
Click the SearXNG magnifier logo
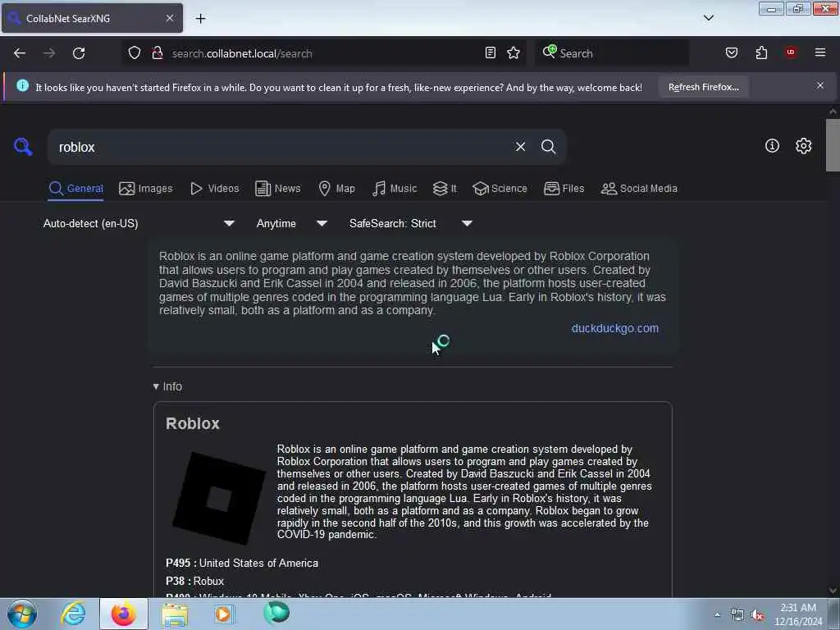(x=23, y=146)
